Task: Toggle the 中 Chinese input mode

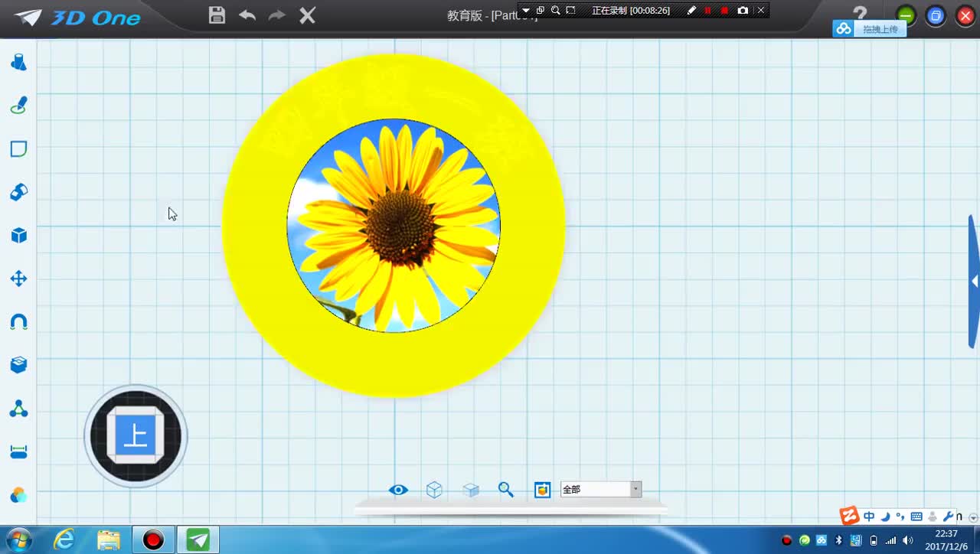Action: (869, 517)
